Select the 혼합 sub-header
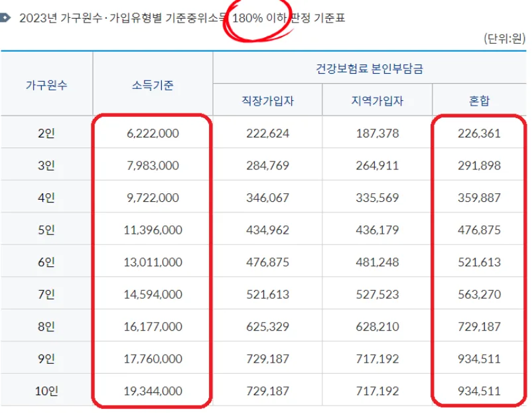This screenshot has height=413, width=532. click(x=479, y=100)
